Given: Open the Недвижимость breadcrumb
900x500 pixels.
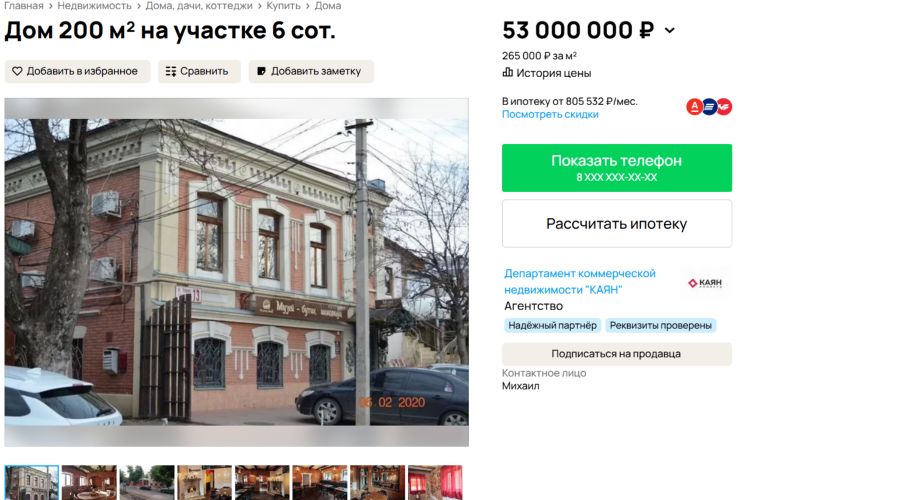Looking at the screenshot, I should tap(94, 6).
